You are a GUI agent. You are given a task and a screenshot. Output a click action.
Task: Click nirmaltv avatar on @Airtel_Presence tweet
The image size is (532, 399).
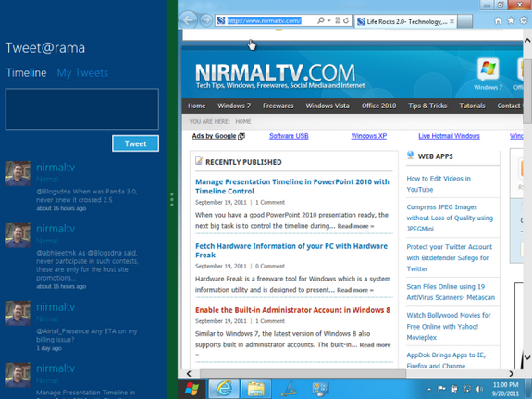click(x=18, y=313)
